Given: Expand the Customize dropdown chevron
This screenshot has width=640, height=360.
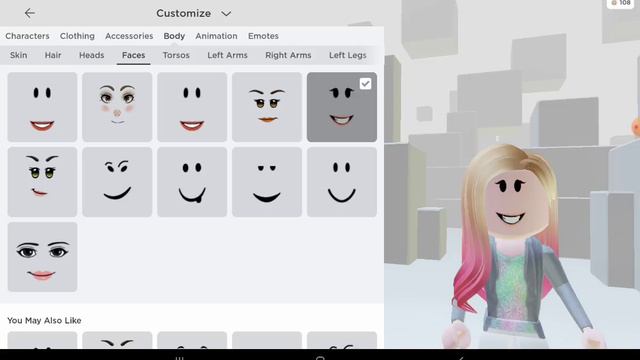Looking at the screenshot, I should tap(226, 14).
